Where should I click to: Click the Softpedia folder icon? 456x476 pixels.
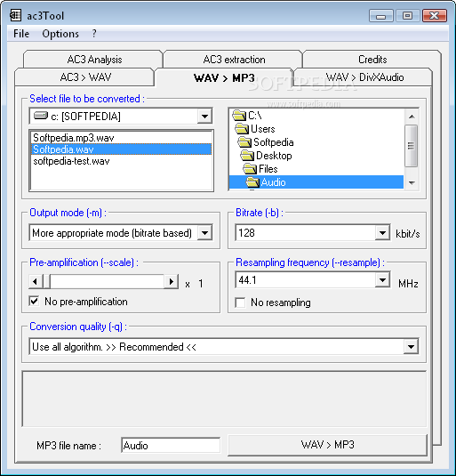coord(244,142)
